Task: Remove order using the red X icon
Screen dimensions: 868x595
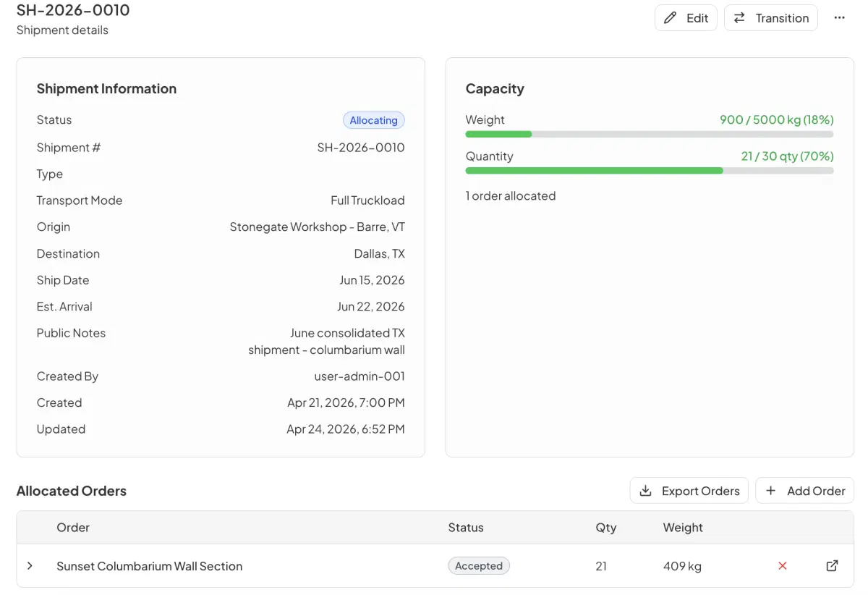Action: coord(782,566)
